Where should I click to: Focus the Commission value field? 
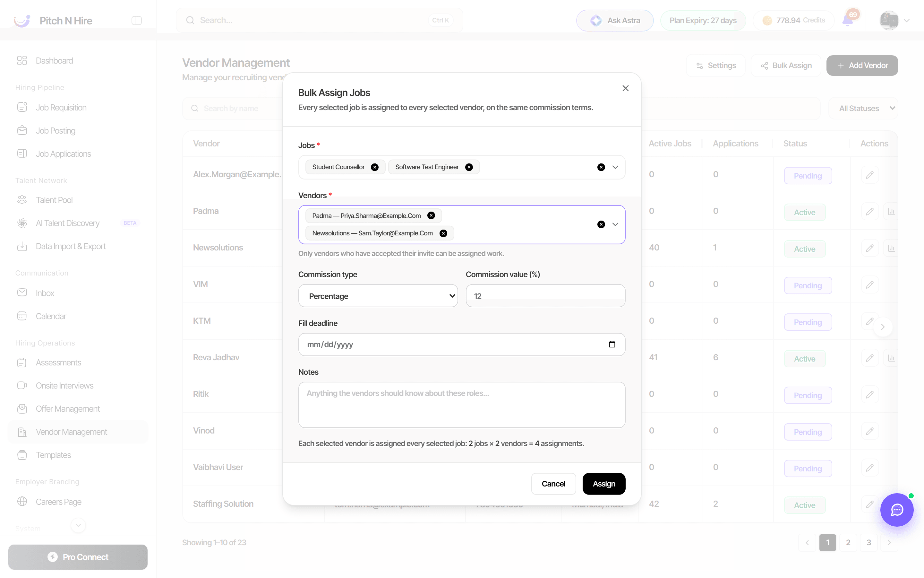click(545, 296)
